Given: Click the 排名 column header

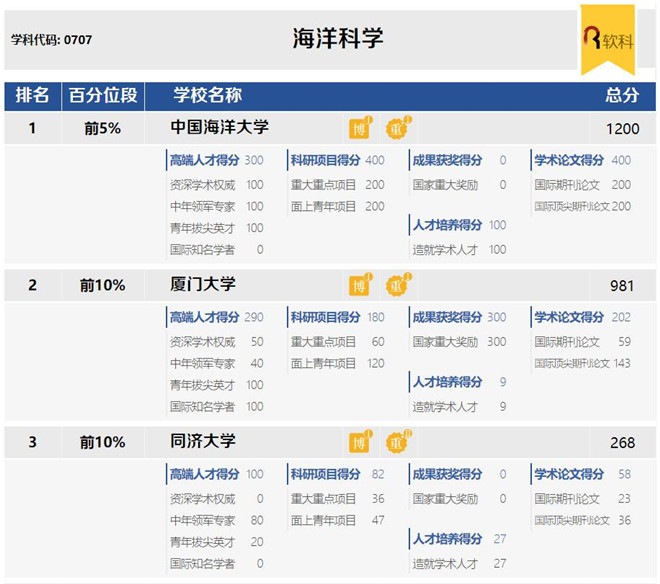Looking at the screenshot, I should (x=32, y=95).
